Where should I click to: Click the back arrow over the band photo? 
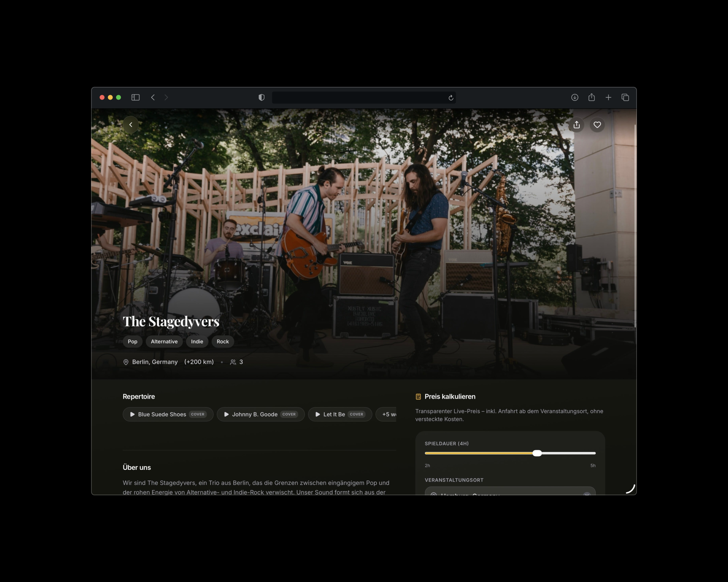pyautogui.click(x=131, y=125)
